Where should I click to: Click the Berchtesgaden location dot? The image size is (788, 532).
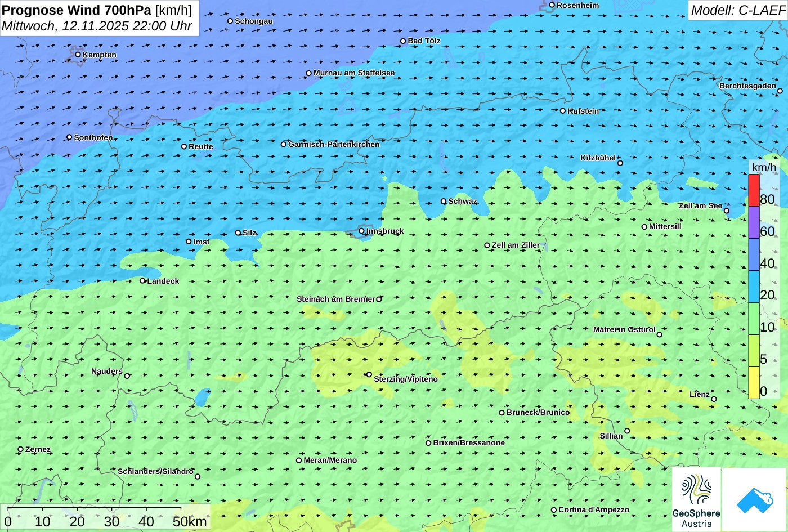pyautogui.click(x=780, y=91)
